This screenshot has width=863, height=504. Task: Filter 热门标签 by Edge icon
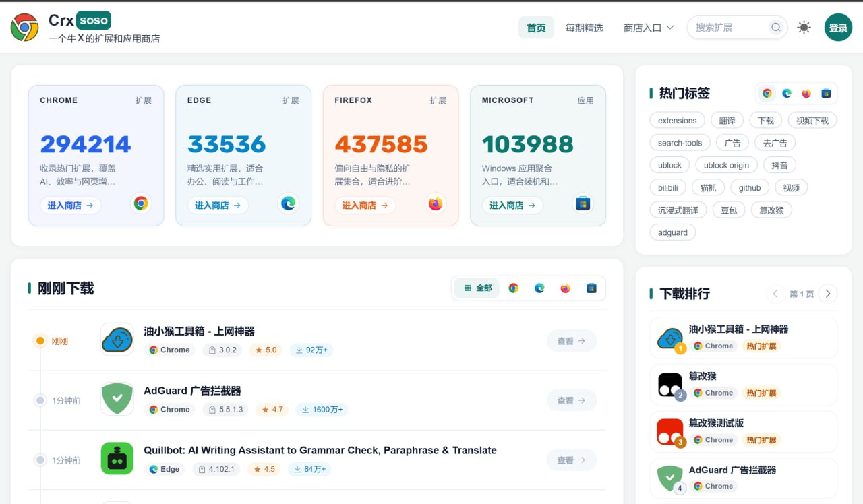pyautogui.click(x=787, y=94)
